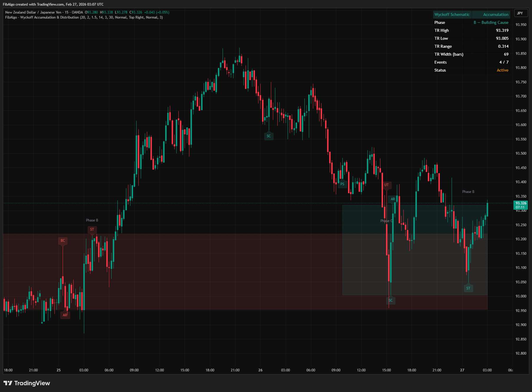Click the BC (Buying Climax) event marker
This screenshot has width=532, height=392.
point(63,241)
